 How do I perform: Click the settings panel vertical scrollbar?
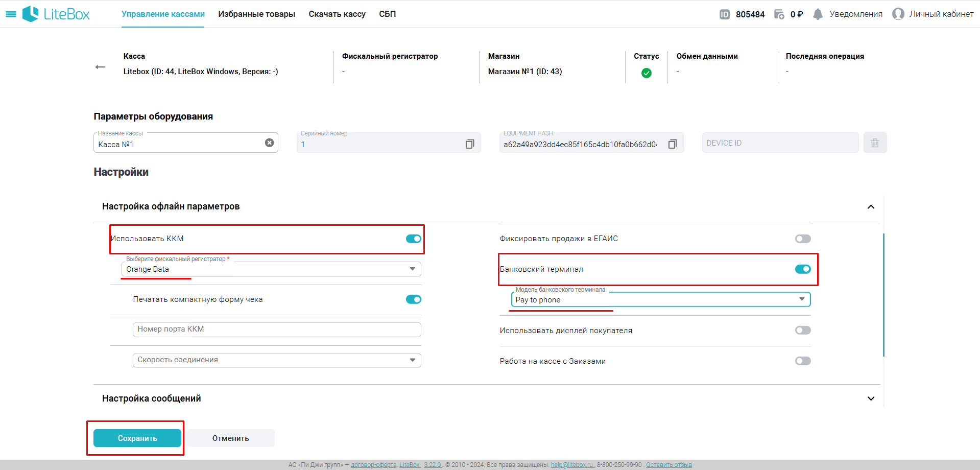[883, 295]
